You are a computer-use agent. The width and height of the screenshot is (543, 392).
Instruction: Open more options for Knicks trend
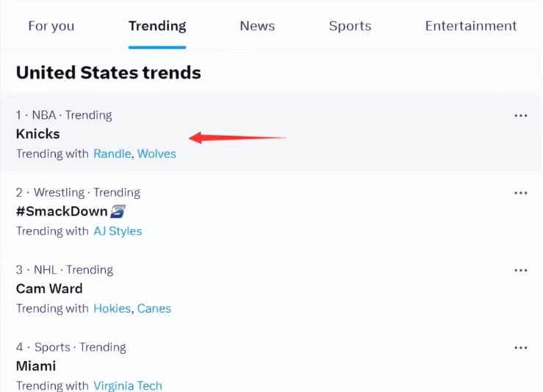(521, 115)
